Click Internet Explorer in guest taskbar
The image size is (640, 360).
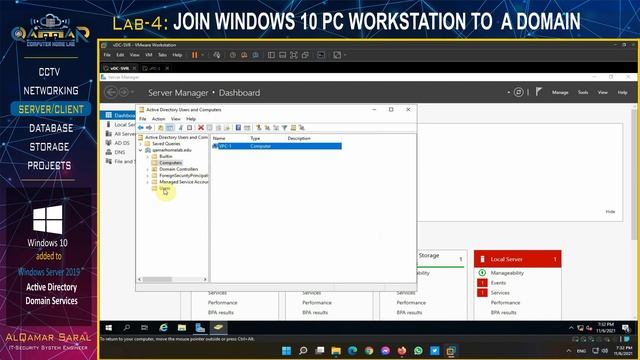coord(164,328)
